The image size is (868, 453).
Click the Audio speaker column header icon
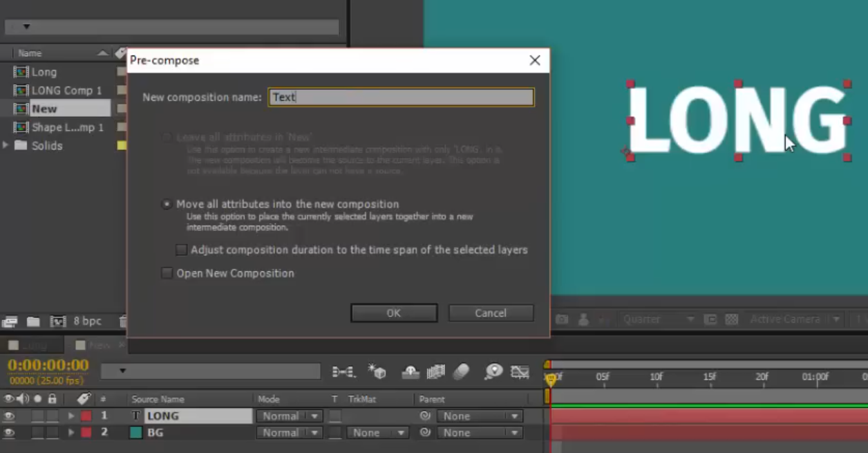click(23, 399)
